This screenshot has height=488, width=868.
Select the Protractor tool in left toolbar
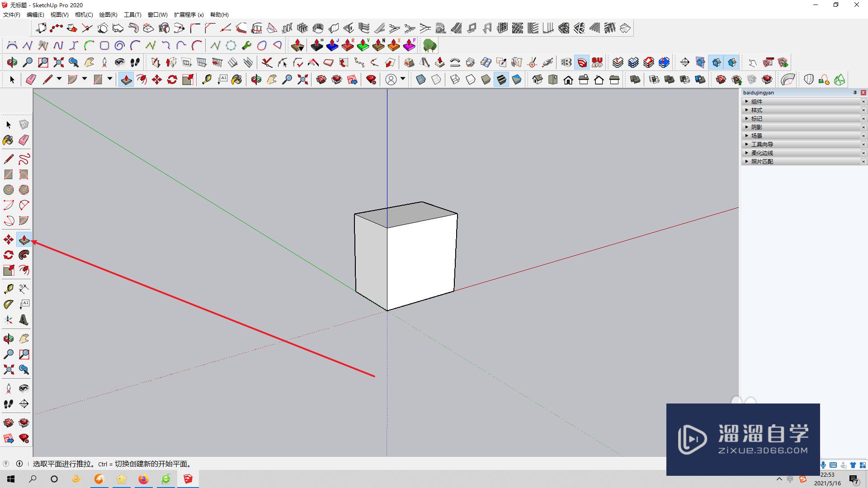coord(9,305)
